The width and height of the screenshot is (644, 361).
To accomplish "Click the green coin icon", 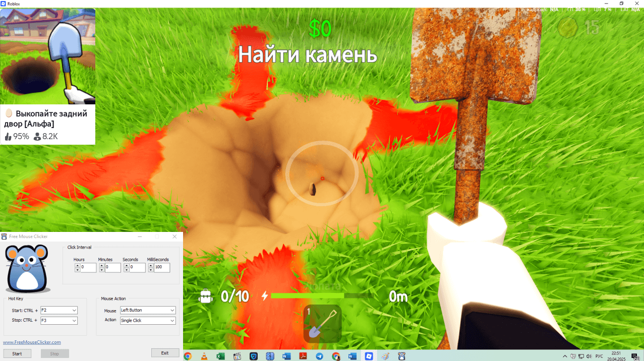I will click(568, 27).
